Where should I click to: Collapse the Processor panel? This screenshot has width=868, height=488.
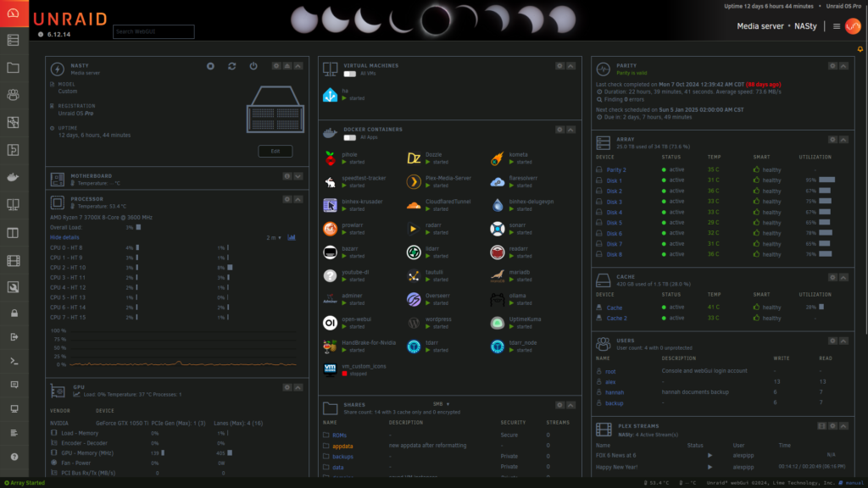298,199
